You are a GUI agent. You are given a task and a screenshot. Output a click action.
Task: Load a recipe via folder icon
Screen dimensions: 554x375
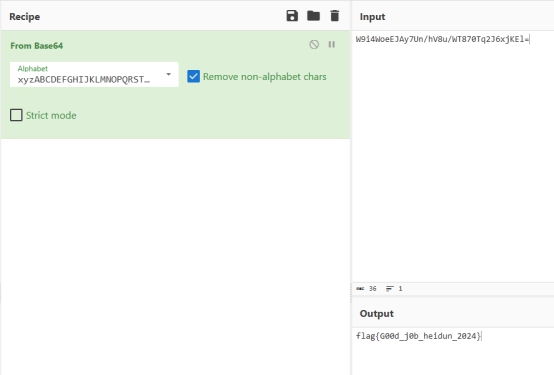coord(313,16)
